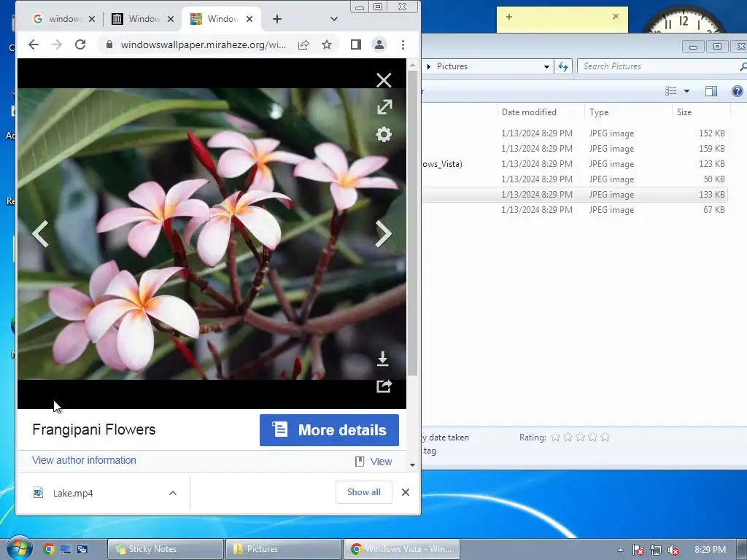Select the 50 KB JPEG image row
Image resolution: width=747 pixels, height=560 pixels.
tap(574, 179)
